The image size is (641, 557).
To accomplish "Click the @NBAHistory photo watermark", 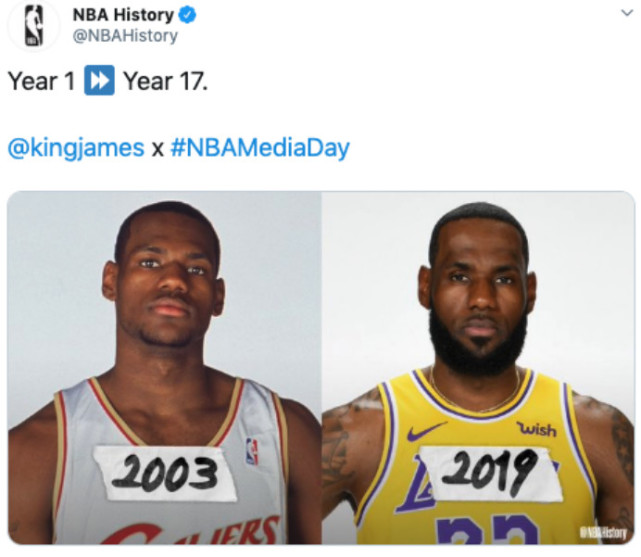I will click(603, 532).
